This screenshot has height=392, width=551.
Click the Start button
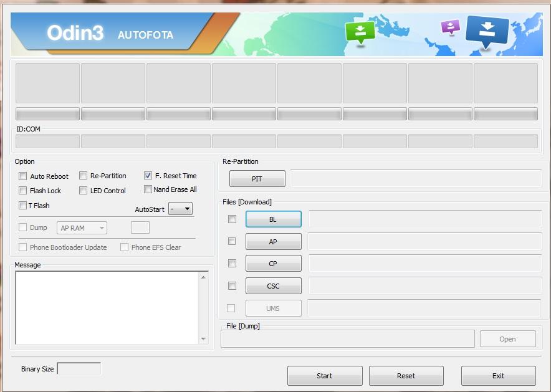(x=325, y=376)
